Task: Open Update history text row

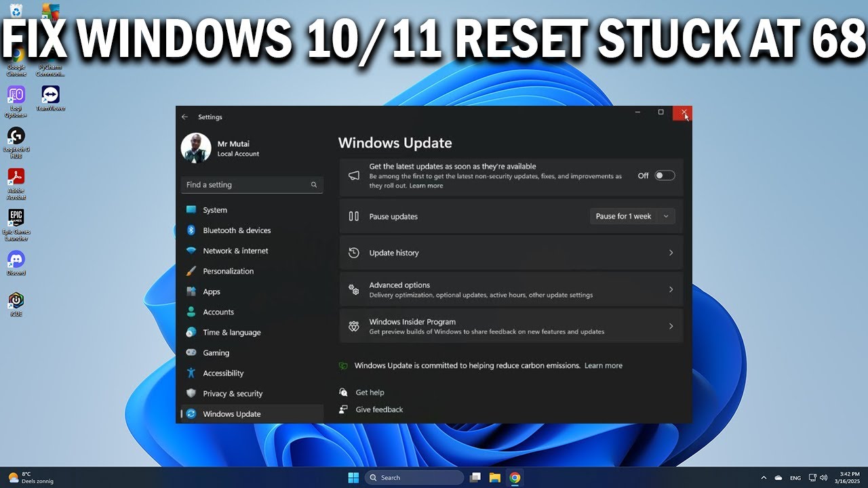Action: pyautogui.click(x=511, y=253)
